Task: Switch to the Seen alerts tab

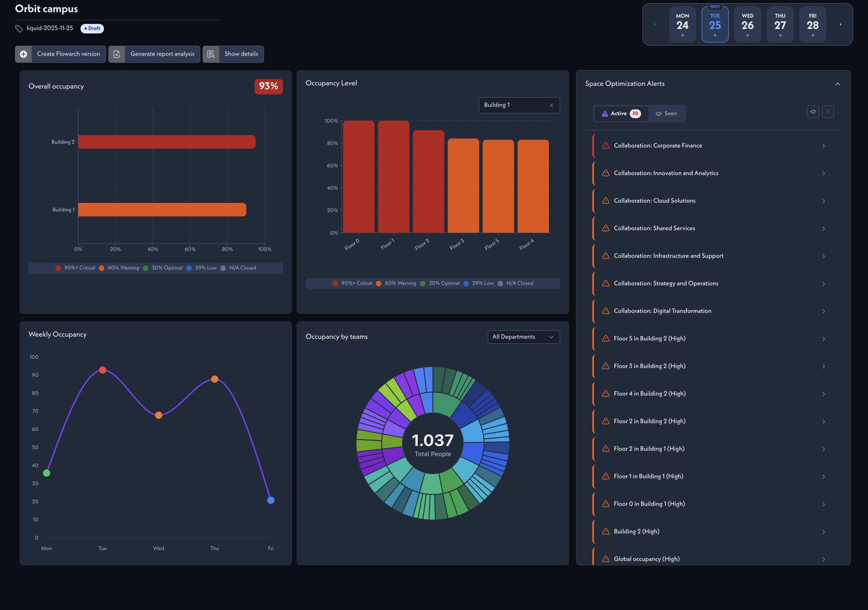Action: click(x=666, y=114)
